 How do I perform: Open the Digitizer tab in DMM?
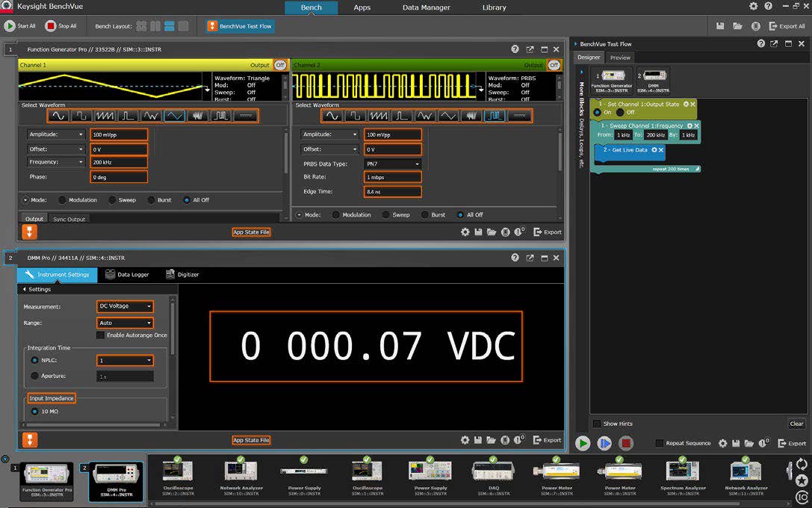(x=182, y=274)
